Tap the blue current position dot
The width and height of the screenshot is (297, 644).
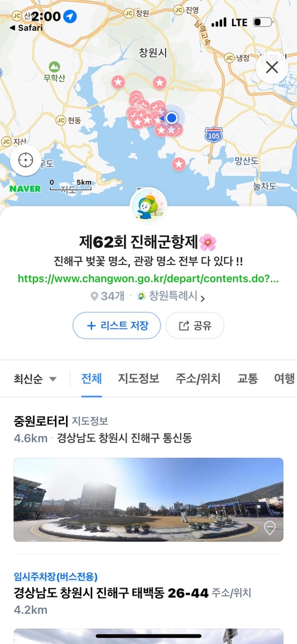pyautogui.click(x=171, y=118)
